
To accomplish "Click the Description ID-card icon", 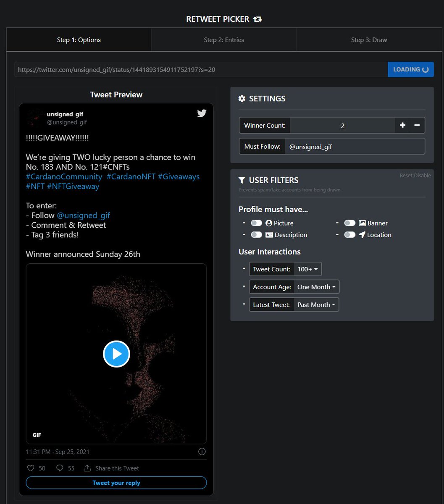I will click(269, 235).
